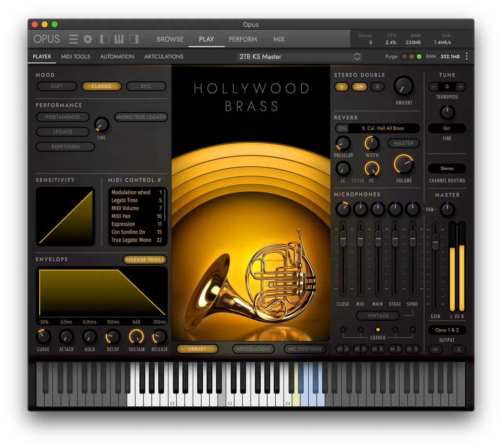
Task: Switch to the BROWSE tab
Action: 170,39
